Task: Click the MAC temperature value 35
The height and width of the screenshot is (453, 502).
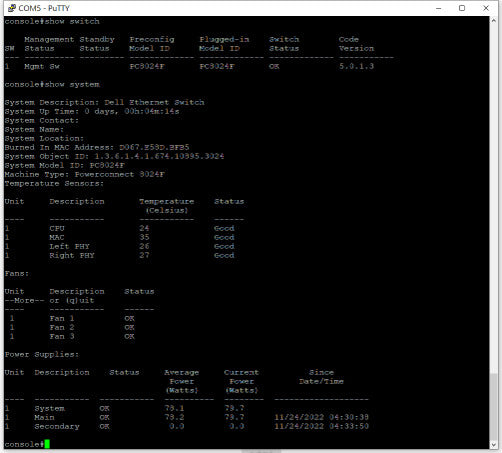Action: [144, 237]
